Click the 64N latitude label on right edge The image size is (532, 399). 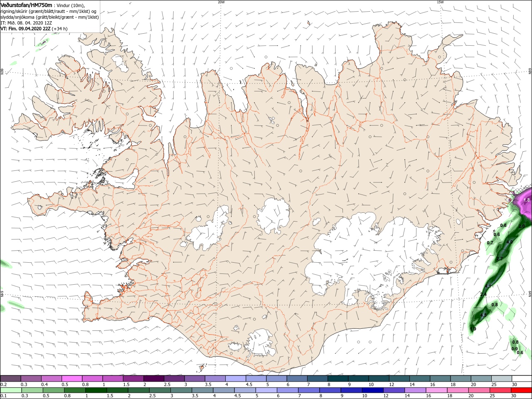530,294
